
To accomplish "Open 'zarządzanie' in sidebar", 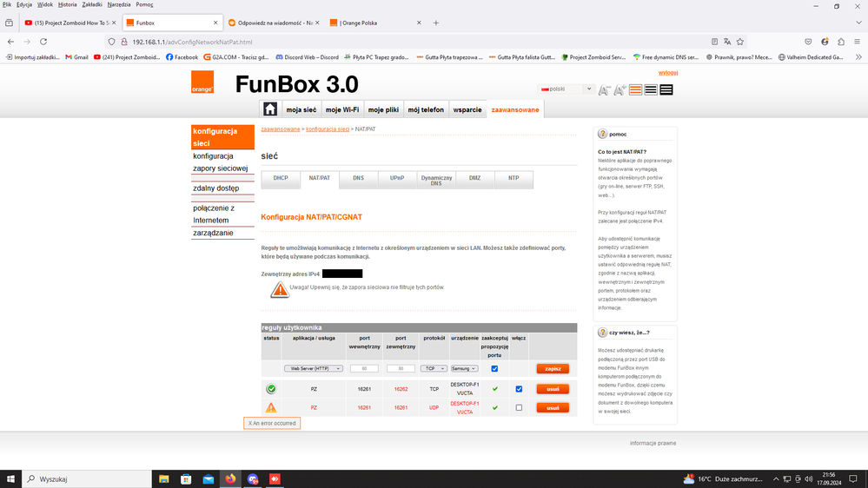I will click(213, 233).
